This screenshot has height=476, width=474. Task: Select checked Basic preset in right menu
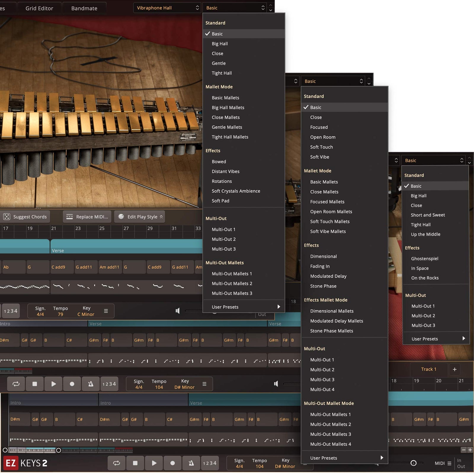[436, 186]
